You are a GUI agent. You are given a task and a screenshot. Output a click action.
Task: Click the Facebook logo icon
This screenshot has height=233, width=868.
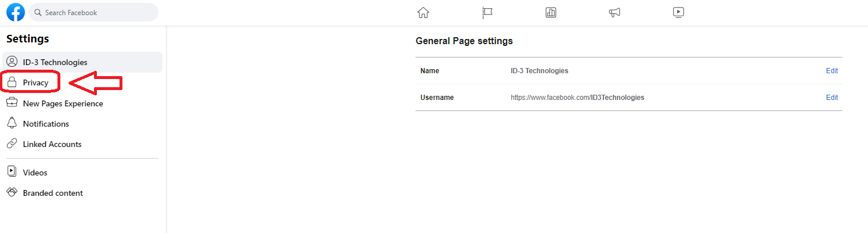[x=16, y=12]
